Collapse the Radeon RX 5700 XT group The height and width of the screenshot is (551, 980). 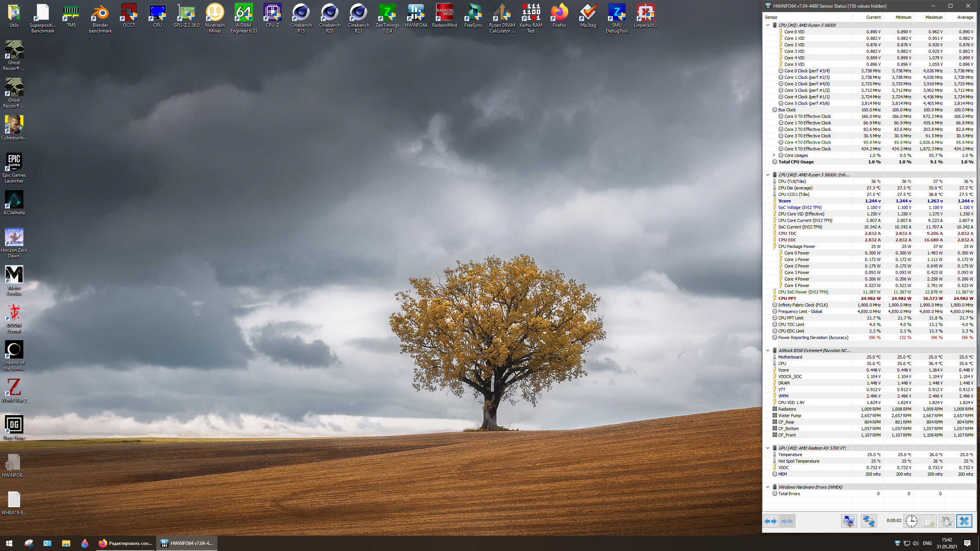768,448
